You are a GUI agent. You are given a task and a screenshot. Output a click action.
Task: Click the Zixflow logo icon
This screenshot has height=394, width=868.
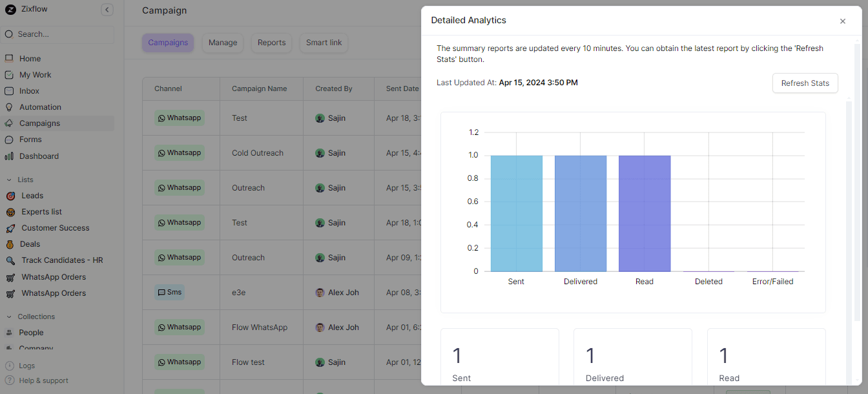pyautogui.click(x=10, y=10)
